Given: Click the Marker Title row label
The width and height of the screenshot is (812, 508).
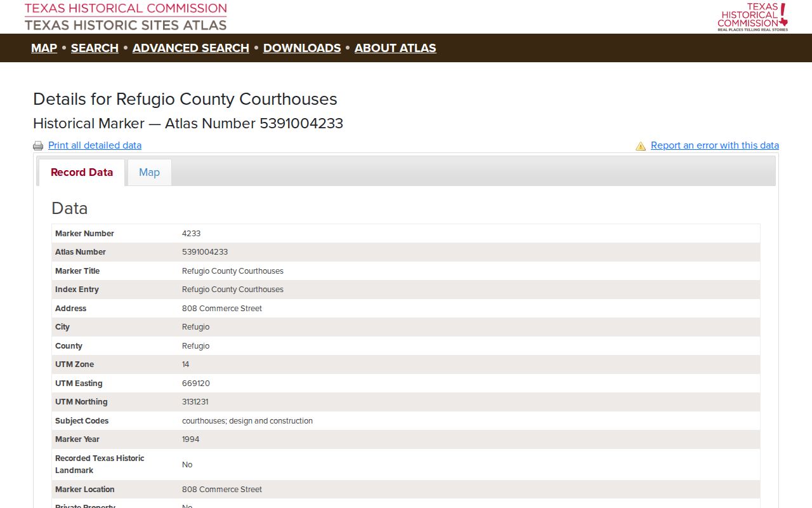Looking at the screenshot, I should click(77, 271).
